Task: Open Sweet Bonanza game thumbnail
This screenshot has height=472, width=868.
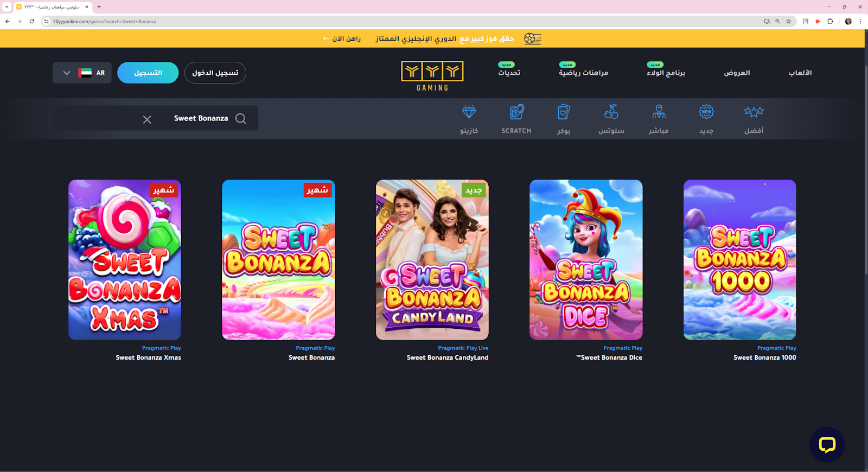Action: (278, 260)
